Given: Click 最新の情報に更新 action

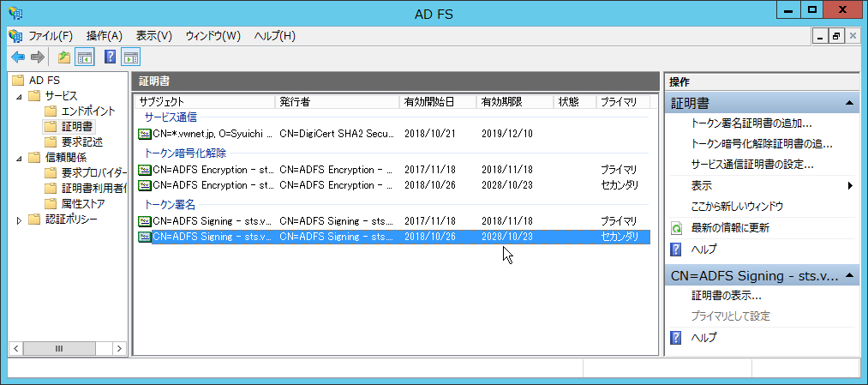Looking at the screenshot, I should (730, 228).
